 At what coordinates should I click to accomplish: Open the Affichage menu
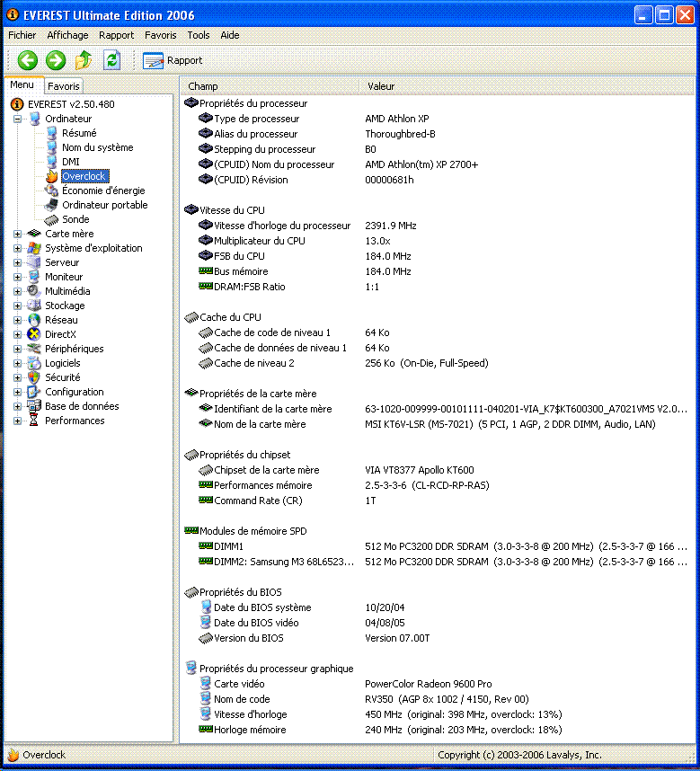tap(67, 35)
